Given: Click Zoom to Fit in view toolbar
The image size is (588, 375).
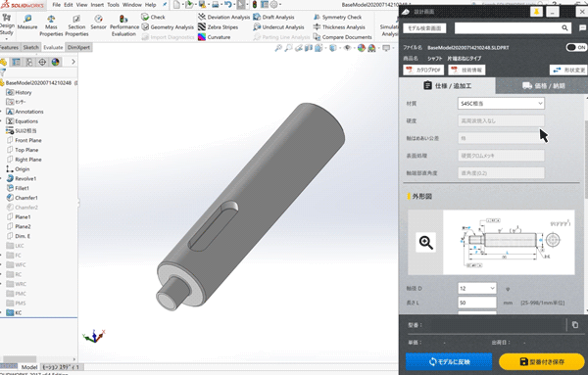Looking at the screenshot, I should point(278,48).
